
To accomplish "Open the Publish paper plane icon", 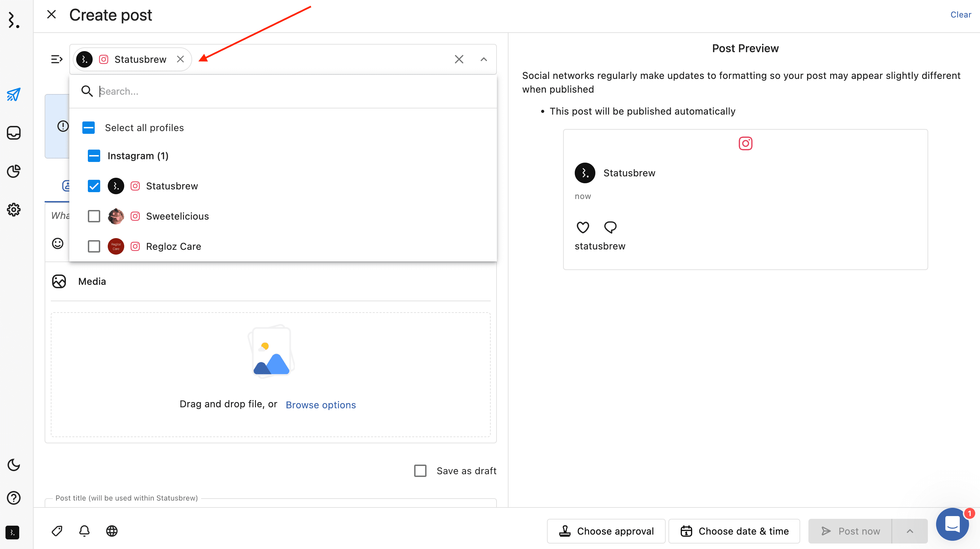I will tap(14, 94).
